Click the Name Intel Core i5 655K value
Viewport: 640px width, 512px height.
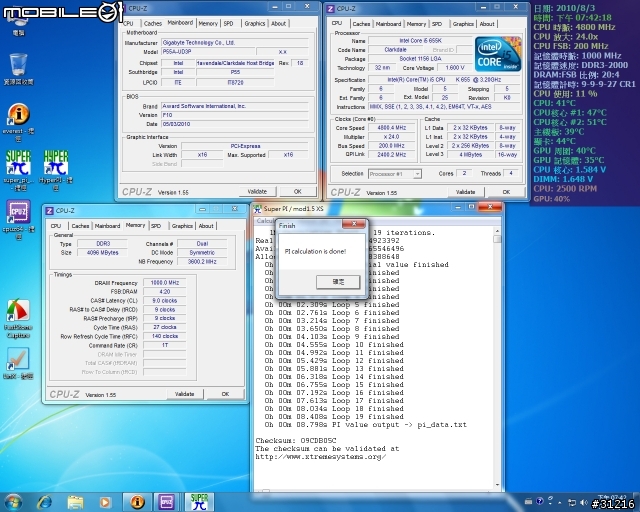click(420, 40)
